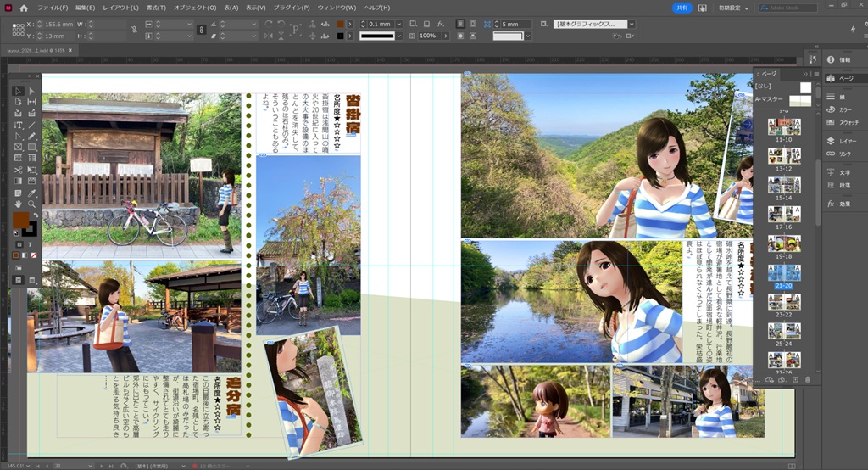Click the Home icon in the top bar
868x470 pixels.
click(x=23, y=8)
